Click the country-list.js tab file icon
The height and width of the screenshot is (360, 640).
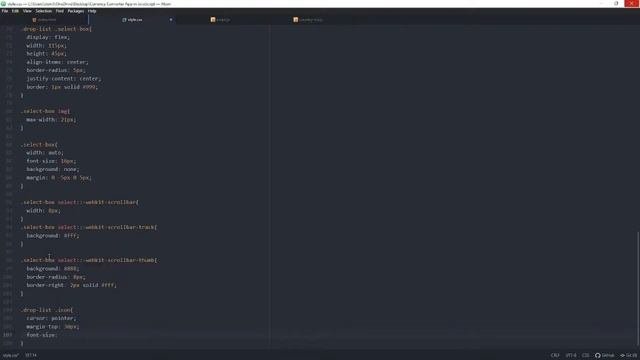tap(296, 20)
